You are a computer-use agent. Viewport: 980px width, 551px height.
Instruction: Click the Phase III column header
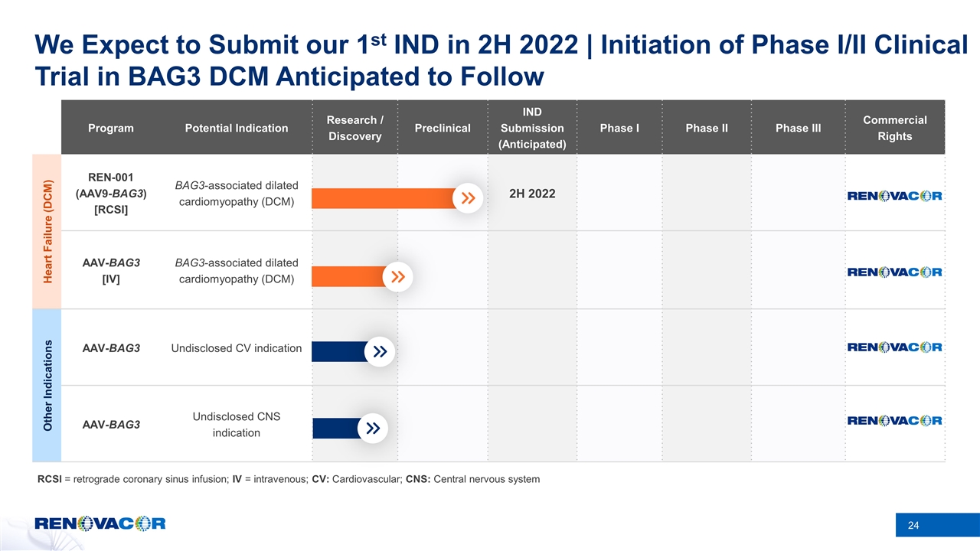[798, 128]
